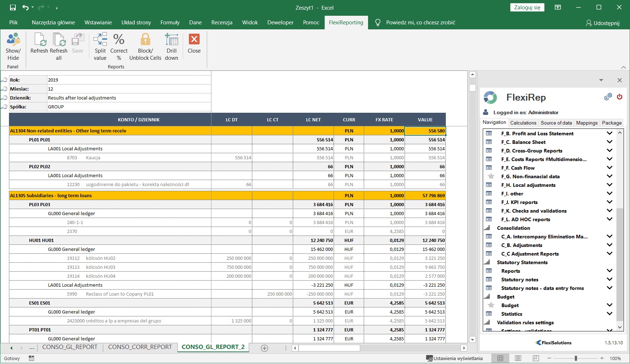
Task: Expand C_B. Adjustments section
Action: tap(609, 245)
